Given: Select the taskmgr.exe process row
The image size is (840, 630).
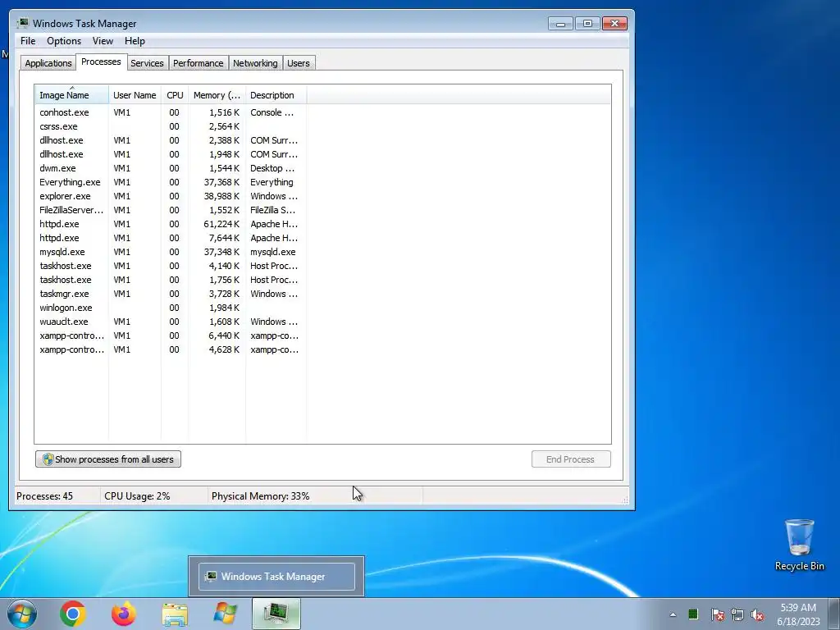Looking at the screenshot, I should pos(171,294).
